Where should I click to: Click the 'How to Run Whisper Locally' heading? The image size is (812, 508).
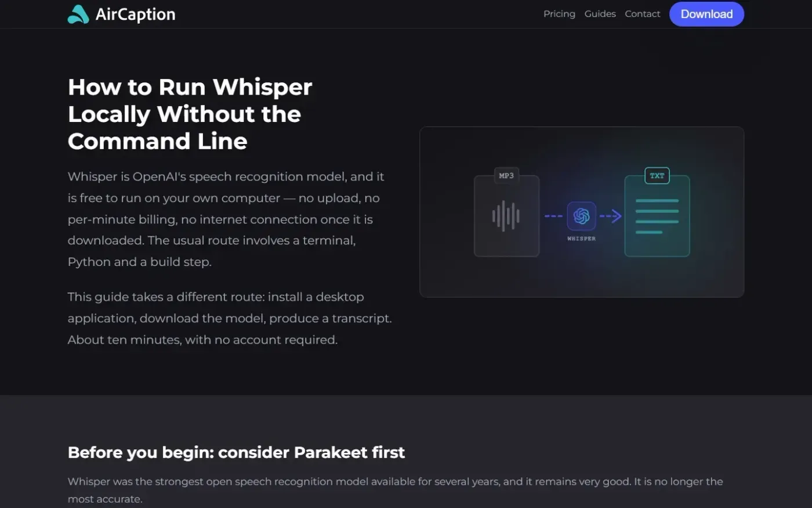190,114
